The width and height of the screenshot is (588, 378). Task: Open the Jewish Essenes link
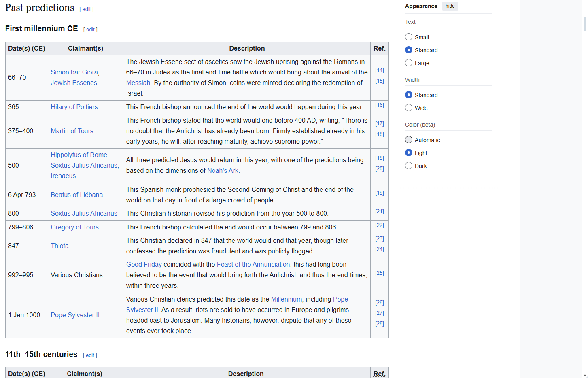74,83
